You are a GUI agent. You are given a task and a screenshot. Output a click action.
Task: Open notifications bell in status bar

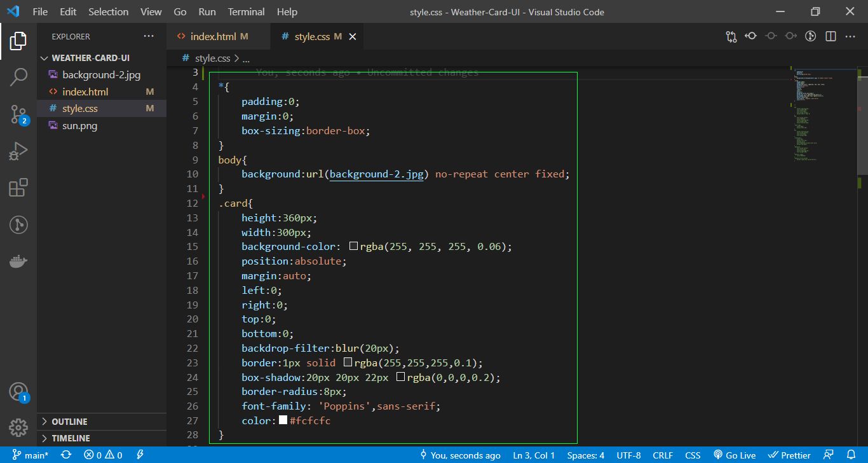tap(851, 455)
